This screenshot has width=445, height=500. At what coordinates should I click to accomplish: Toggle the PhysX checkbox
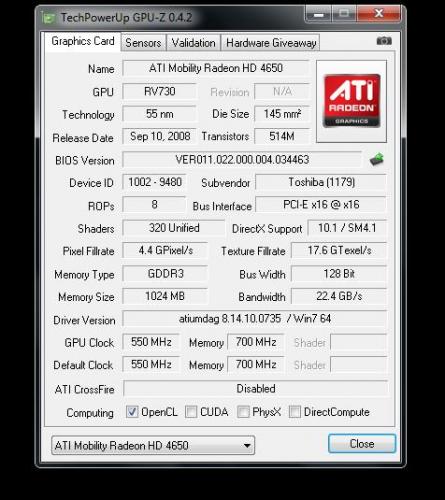click(243, 412)
